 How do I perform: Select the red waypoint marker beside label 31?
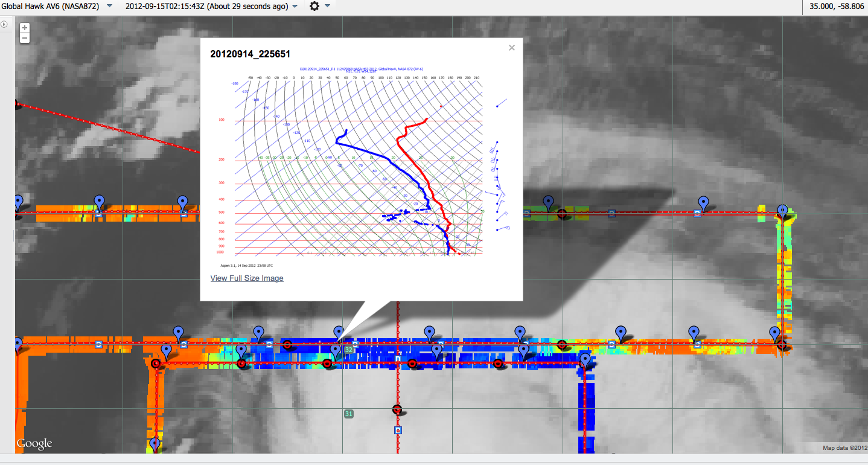[x=397, y=409]
